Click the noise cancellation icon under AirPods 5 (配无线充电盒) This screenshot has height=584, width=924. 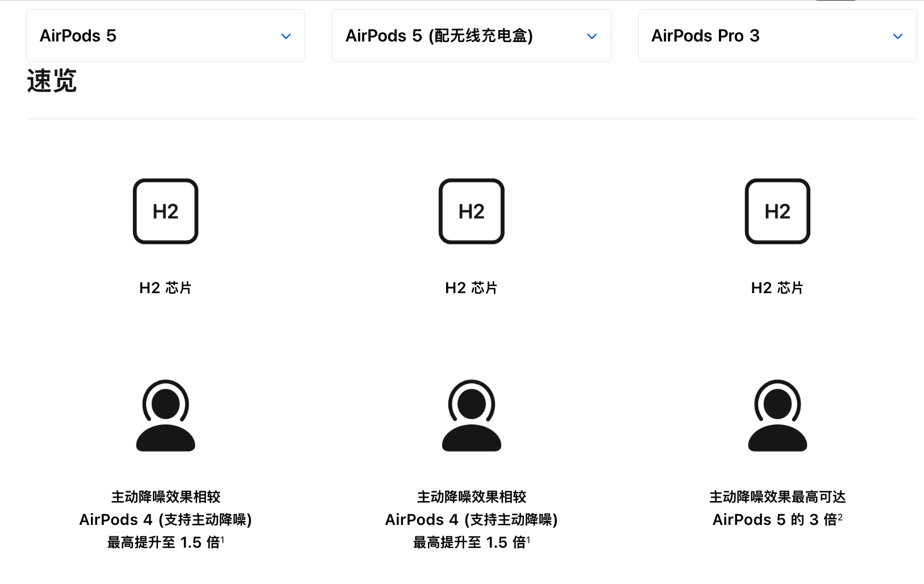[x=472, y=415]
